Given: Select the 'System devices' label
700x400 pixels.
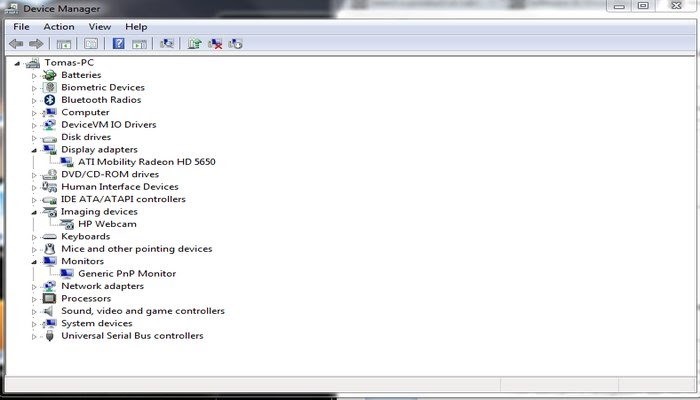Looking at the screenshot, I should coord(97,323).
